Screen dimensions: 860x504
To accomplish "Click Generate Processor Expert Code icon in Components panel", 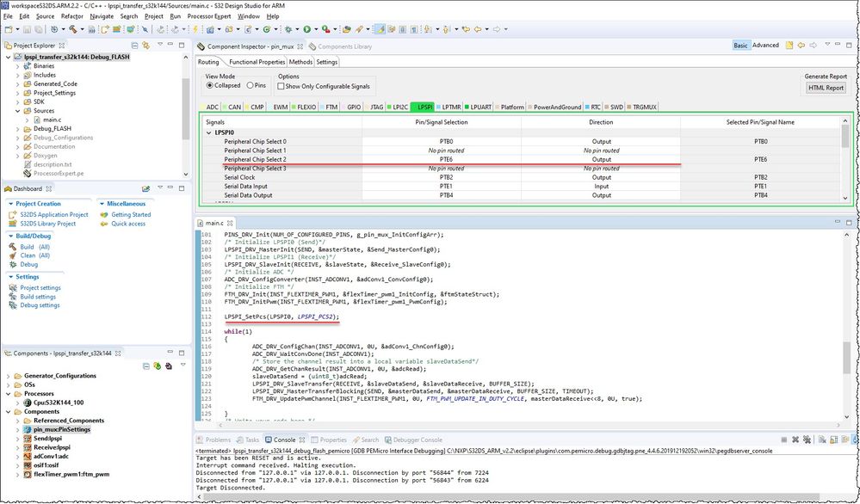I will pos(158,366).
